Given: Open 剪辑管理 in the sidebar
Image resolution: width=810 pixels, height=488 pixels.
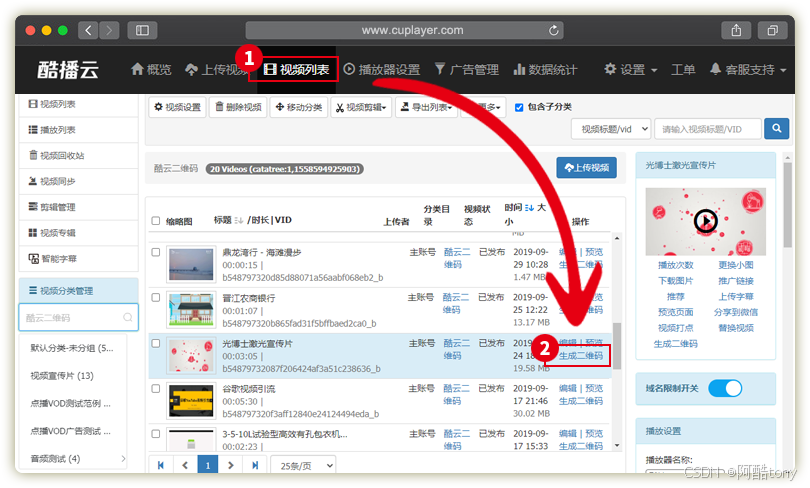Looking at the screenshot, I should coord(79,207).
